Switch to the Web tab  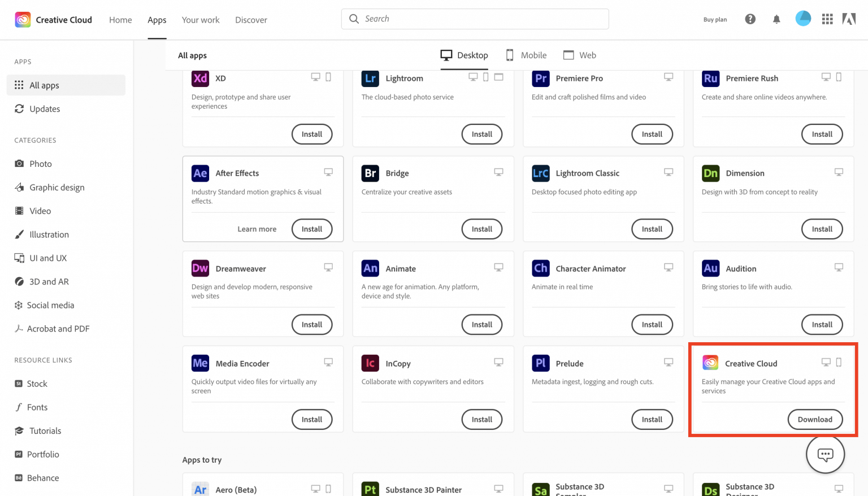[x=580, y=55]
